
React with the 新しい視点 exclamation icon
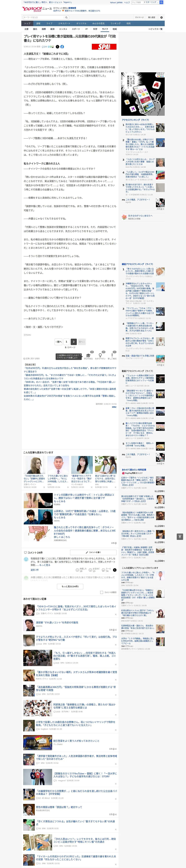(112, 355)
